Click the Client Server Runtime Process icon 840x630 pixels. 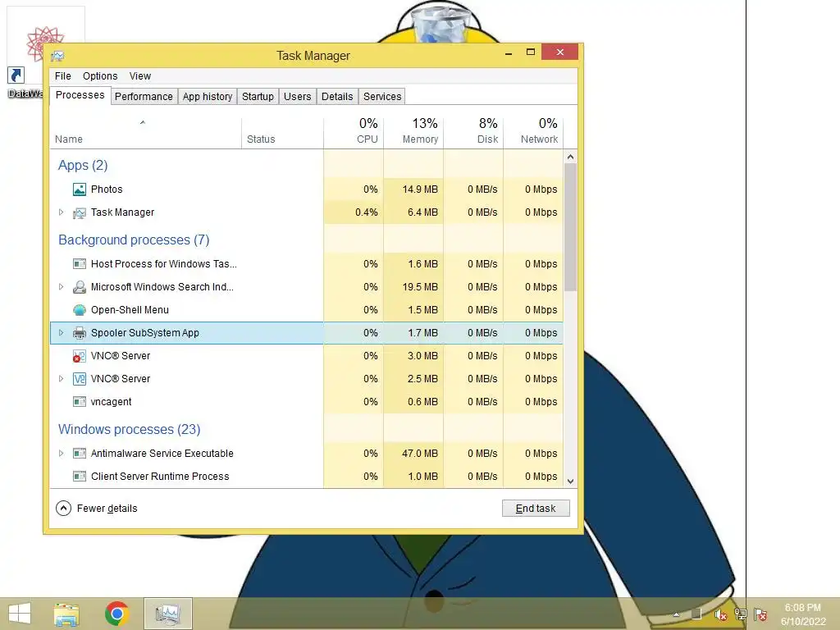tap(80, 477)
